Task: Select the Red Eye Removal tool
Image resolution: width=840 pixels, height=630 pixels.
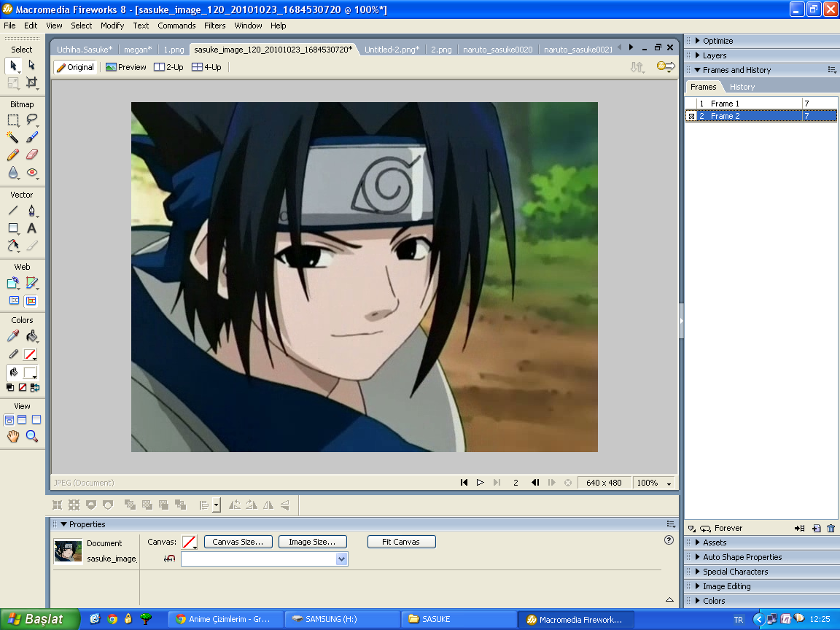Action: pyautogui.click(x=31, y=173)
